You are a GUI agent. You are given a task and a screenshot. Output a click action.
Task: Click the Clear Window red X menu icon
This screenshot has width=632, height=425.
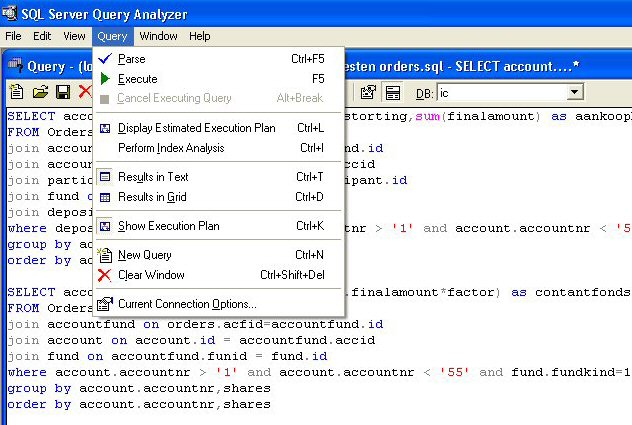click(x=104, y=275)
